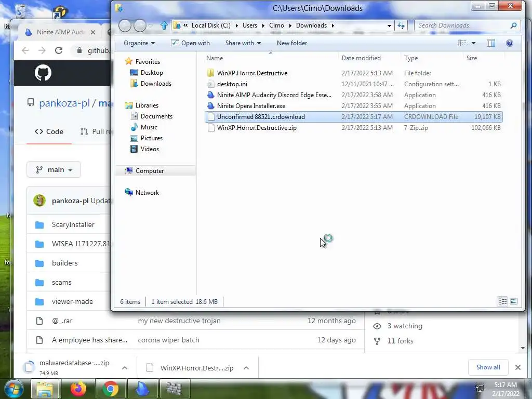
Task: Click the blue up-folder arrow icon
Action: tap(164, 25)
